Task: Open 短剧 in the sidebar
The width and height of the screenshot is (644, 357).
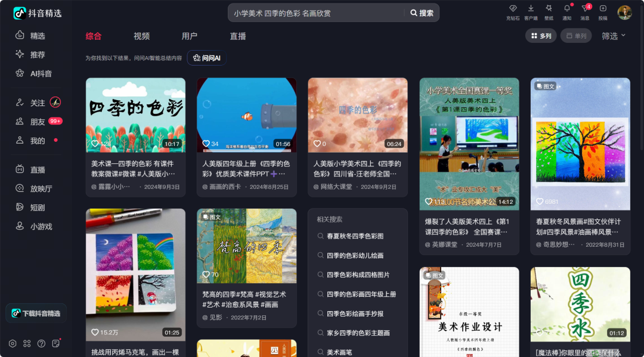Action: (x=30, y=207)
